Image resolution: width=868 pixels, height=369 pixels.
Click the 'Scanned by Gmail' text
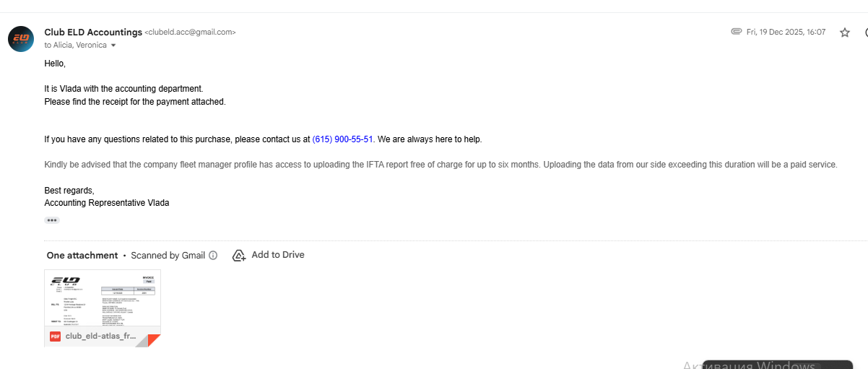168,255
